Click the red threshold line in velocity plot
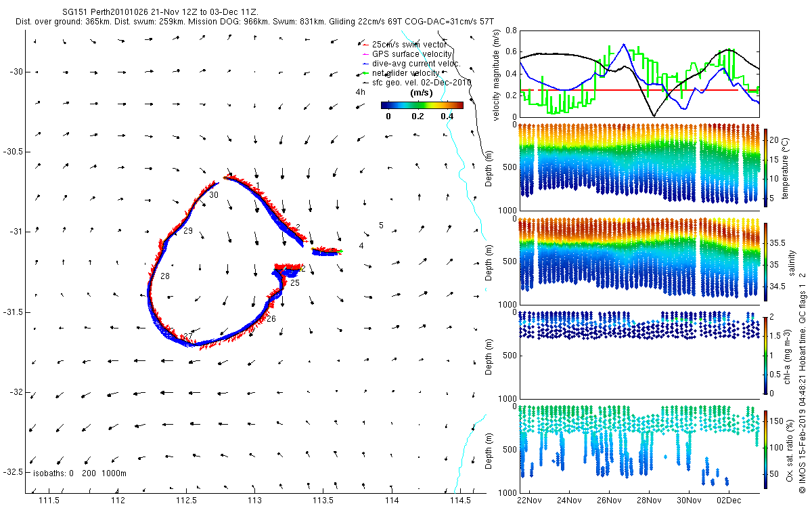Image resolution: width=812 pixels, height=508 pixels. click(x=637, y=89)
